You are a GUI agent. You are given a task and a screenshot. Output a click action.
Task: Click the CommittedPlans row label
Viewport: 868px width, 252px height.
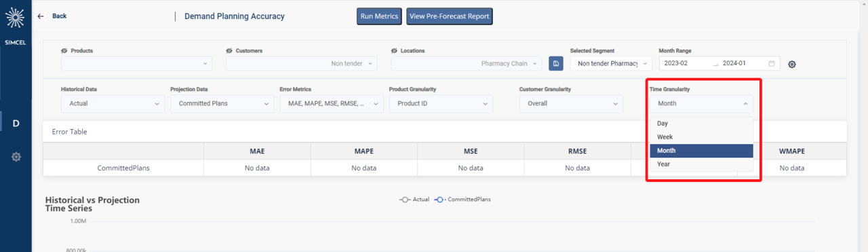pyautogui.click(x=123, y=168)
